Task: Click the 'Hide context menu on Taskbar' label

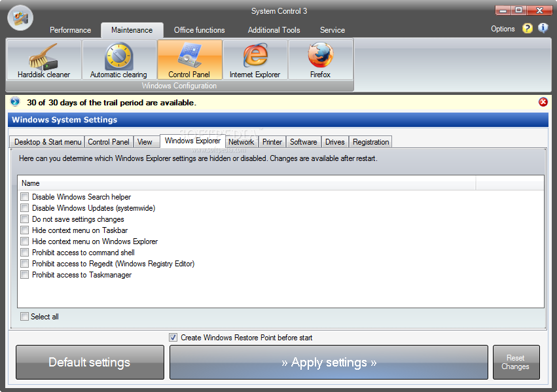Action: click(x=80, y=230)
